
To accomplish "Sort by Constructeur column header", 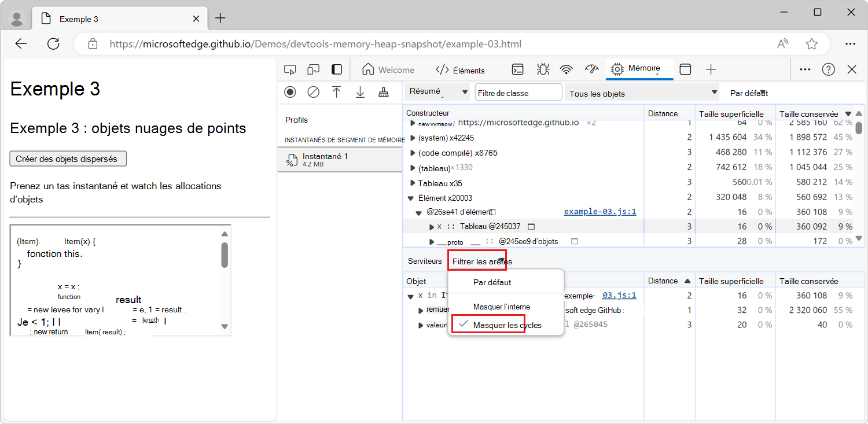I will point(523,113).
